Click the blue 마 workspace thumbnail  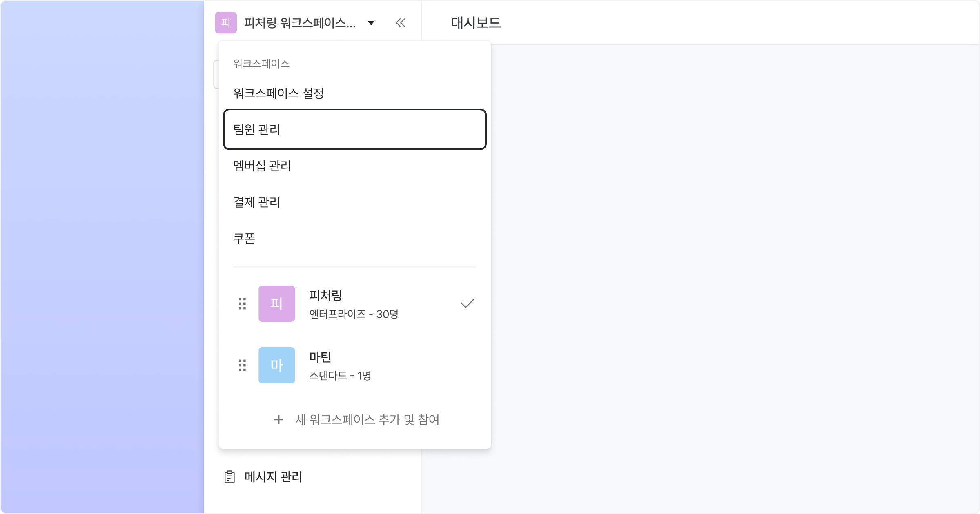(x=276, y=365)
